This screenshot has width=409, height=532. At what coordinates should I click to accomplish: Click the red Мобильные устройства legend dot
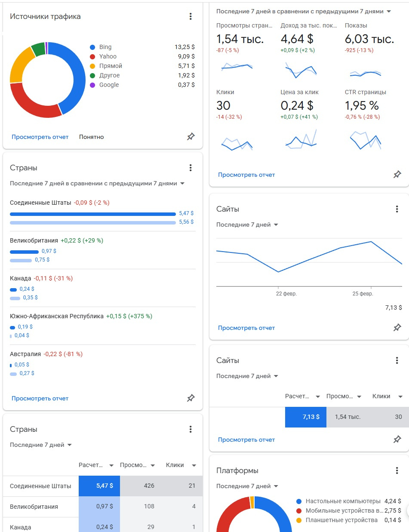click(x=299, y=510)
